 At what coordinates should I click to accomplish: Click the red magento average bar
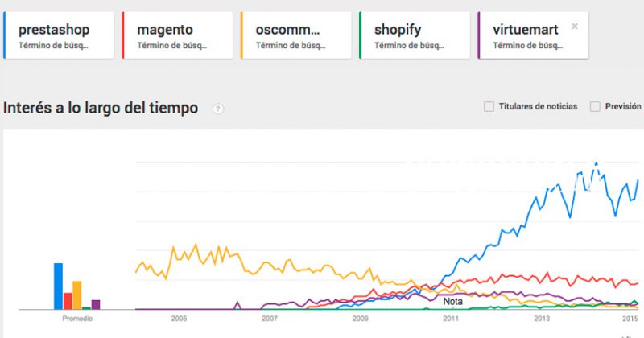tap(68, 301)
